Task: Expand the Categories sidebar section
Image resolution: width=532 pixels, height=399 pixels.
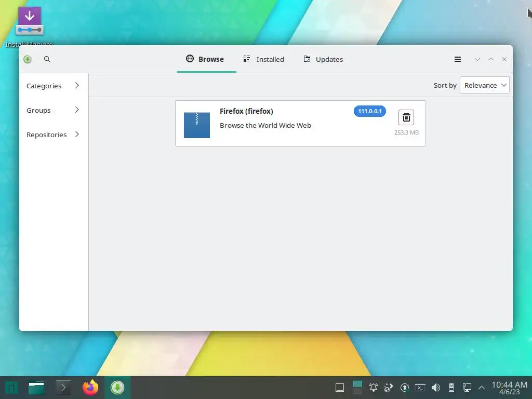Action: 52,86
